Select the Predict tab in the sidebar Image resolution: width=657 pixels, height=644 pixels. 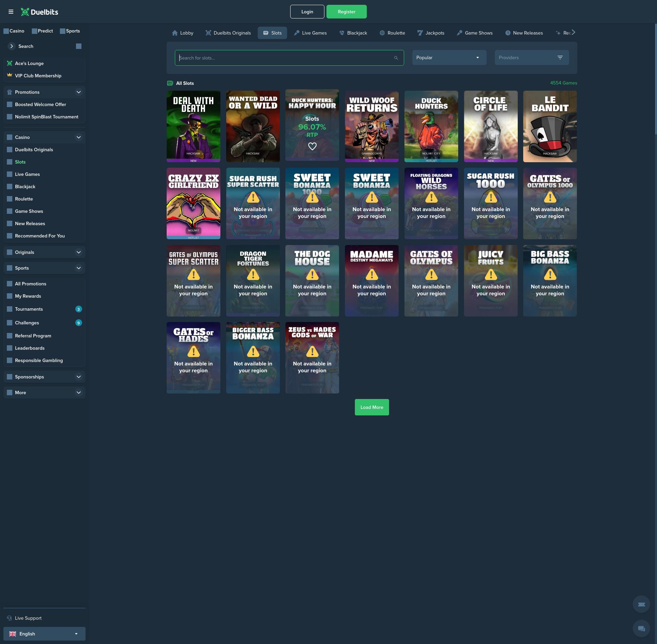(42, 31)
